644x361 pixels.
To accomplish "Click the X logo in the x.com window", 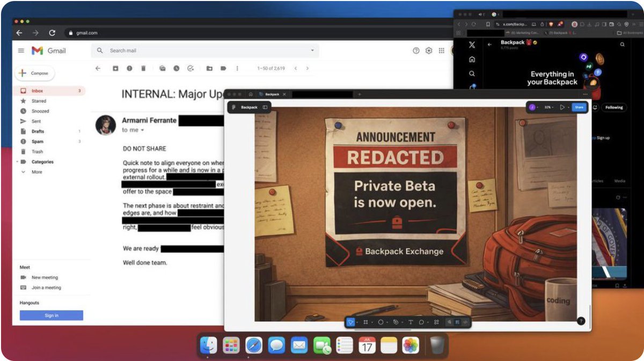I will point(472,45).
